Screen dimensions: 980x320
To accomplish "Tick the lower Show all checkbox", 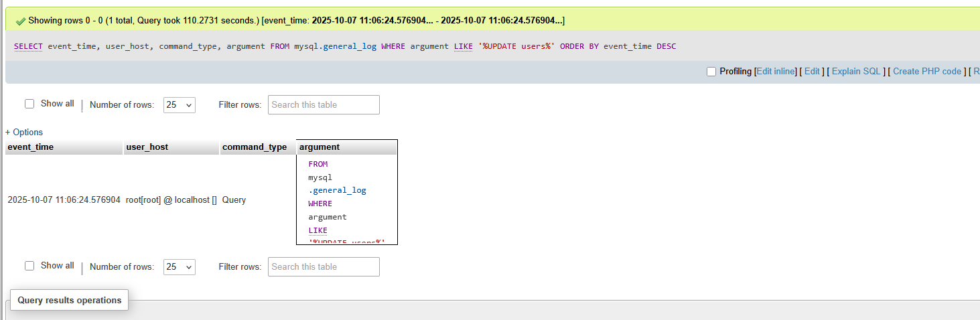I will point(29,266).
